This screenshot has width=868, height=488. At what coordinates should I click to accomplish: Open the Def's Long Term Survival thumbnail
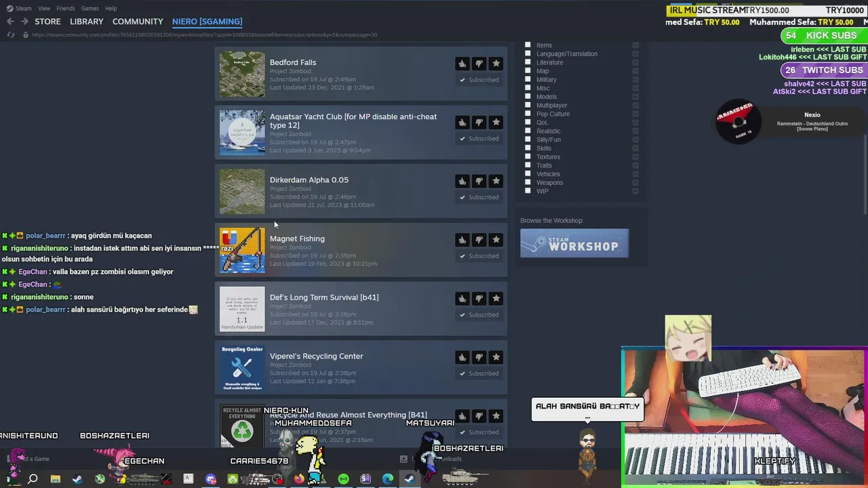pyautogui.click(x=242, y=309)
